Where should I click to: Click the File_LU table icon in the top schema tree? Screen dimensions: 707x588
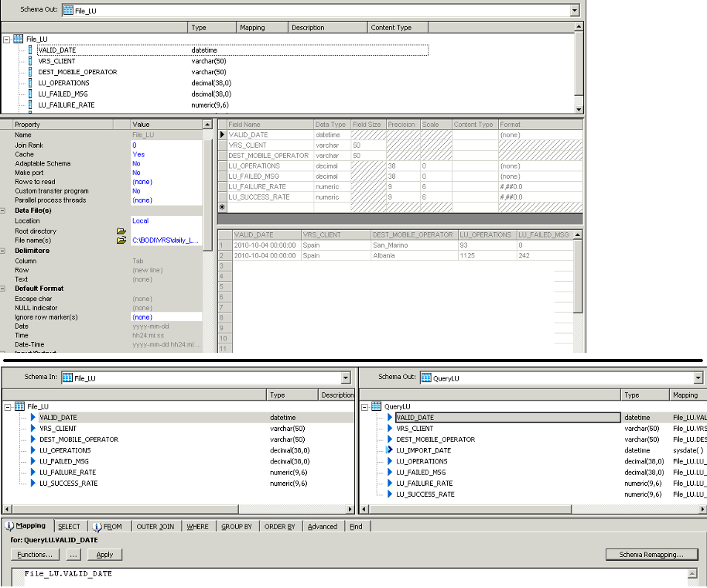(x=18, y=39)
